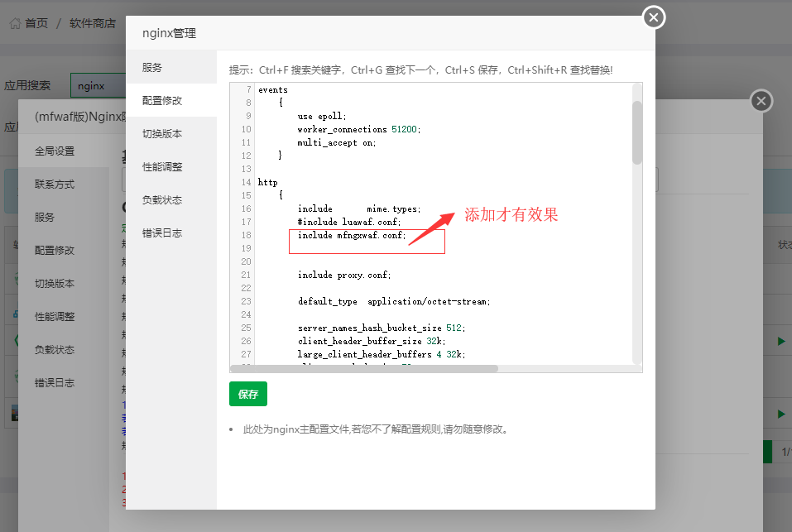Click the nginx search input field
The height and width of the screenshot is (532, 792).
coord(98,86)
